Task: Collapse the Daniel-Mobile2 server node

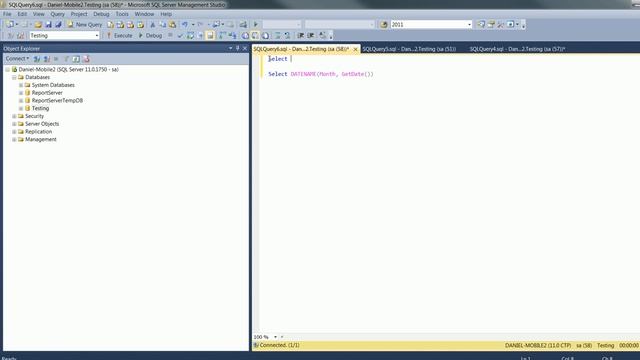Action: tap(8, 69)
